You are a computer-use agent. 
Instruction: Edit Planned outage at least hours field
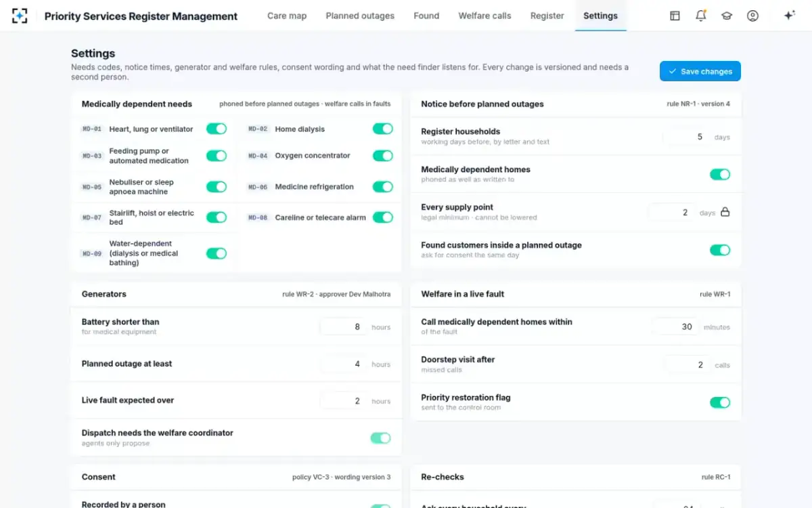[x=344, y=364]
